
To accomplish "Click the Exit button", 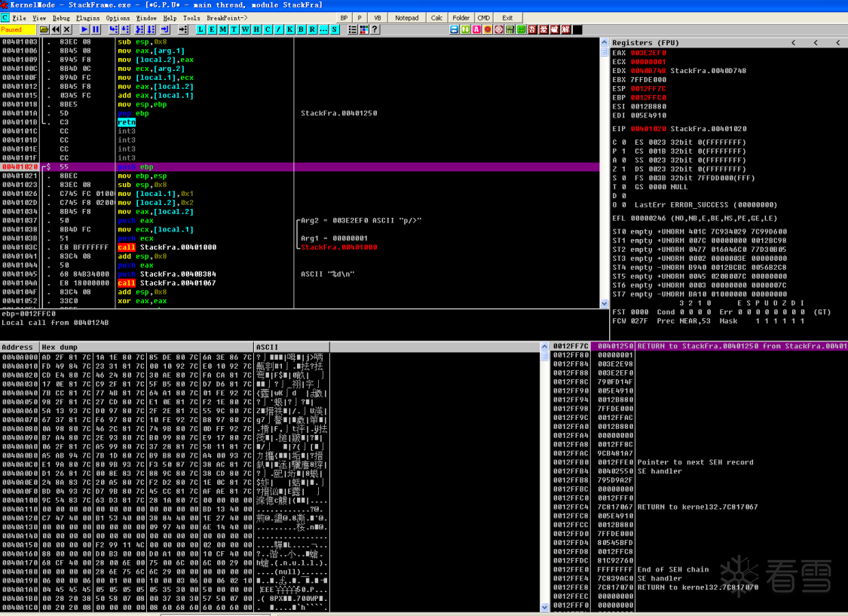I will [507, 18].
